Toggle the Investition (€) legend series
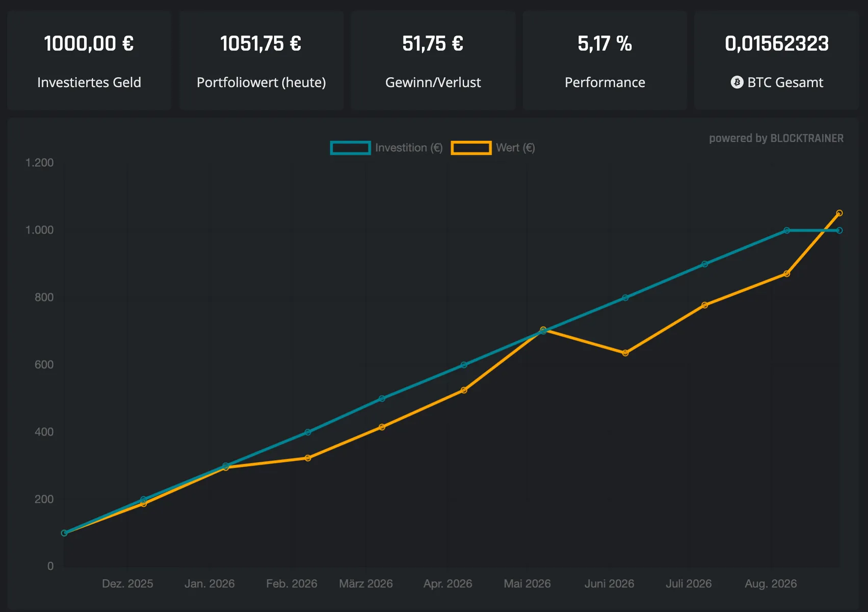The image size is (868, 612). click(386, 148)
